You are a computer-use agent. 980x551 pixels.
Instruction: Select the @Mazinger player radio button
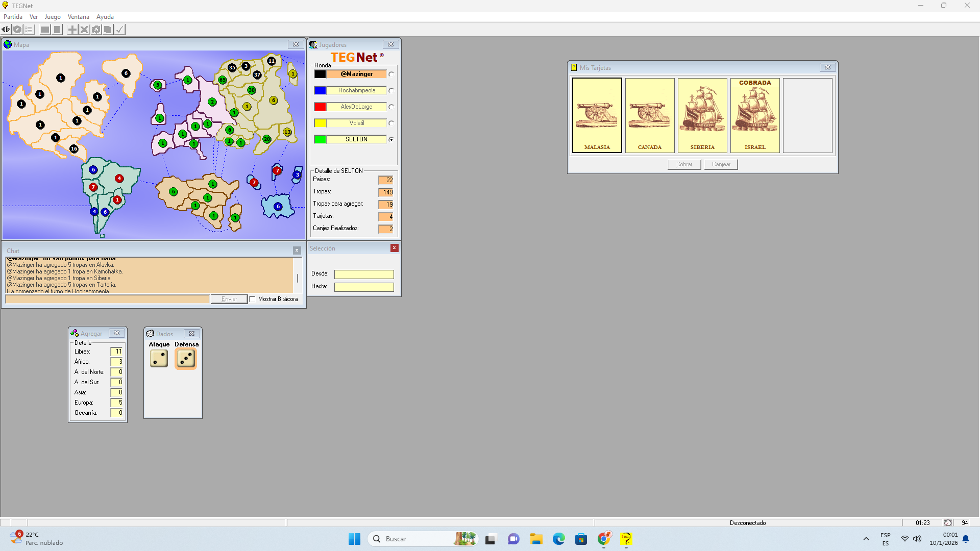(x=391, y=74)
